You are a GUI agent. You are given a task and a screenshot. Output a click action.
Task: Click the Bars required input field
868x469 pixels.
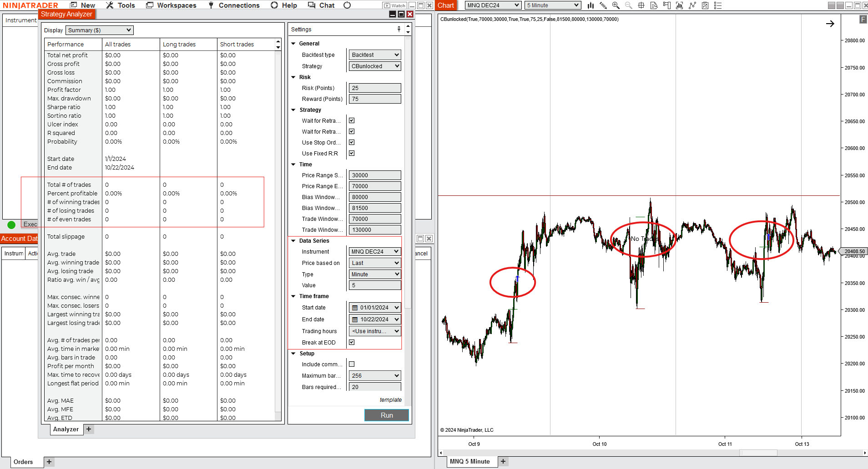375,387
